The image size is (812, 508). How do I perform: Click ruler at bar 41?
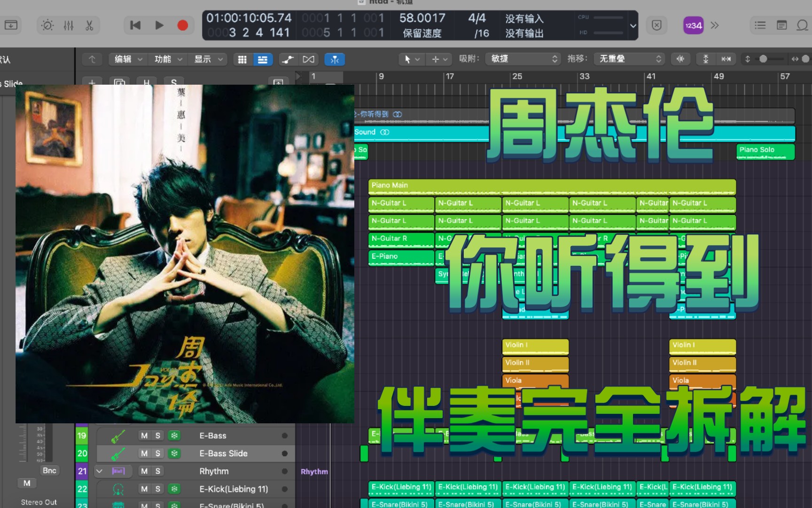[651, 76]
